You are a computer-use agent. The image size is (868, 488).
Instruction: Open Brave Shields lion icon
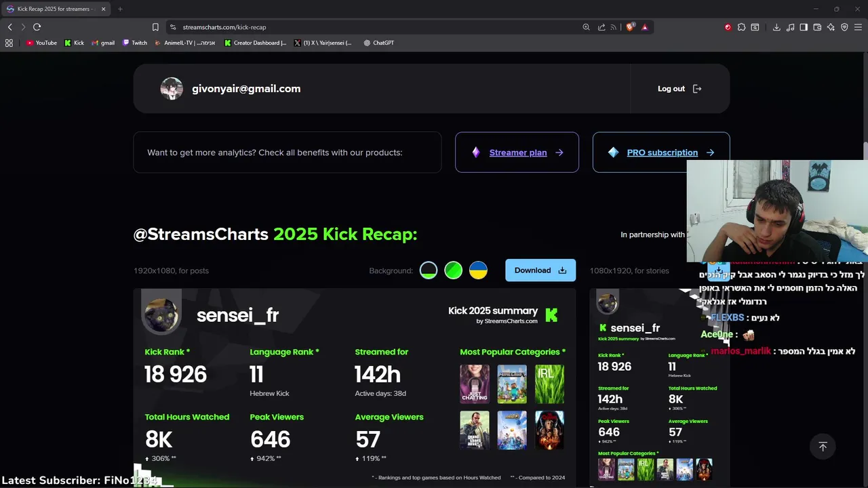pos(630,27)
